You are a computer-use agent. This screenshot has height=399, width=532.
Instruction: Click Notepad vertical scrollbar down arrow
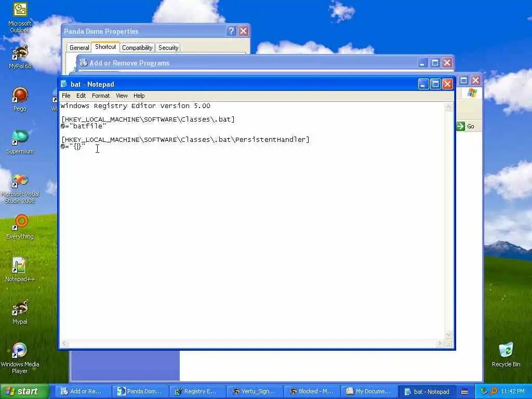point(448,335)
